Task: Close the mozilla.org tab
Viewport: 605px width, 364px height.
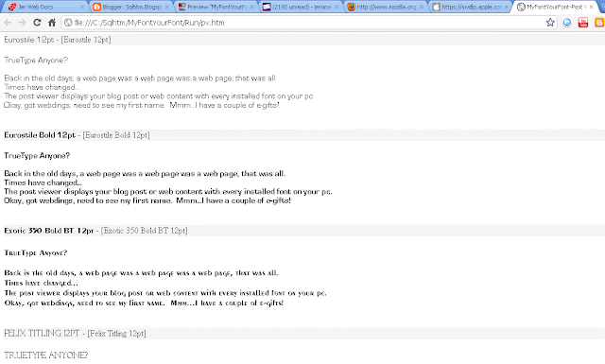Action: (422, 7)
